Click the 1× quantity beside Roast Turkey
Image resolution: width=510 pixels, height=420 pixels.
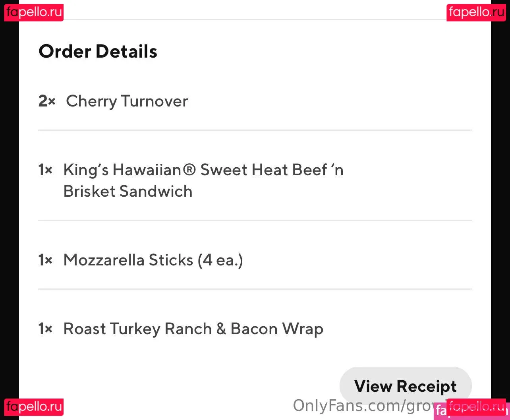coord(45,329)
